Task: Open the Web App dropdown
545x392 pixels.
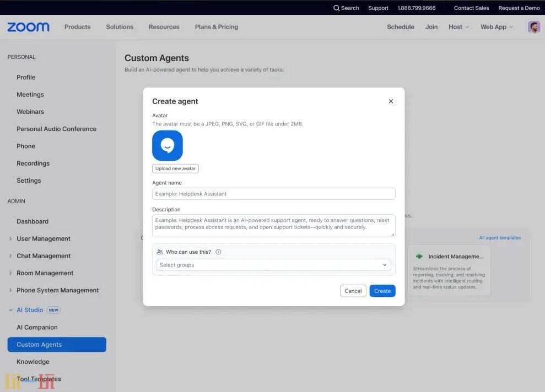Action: tap(495, 26)
